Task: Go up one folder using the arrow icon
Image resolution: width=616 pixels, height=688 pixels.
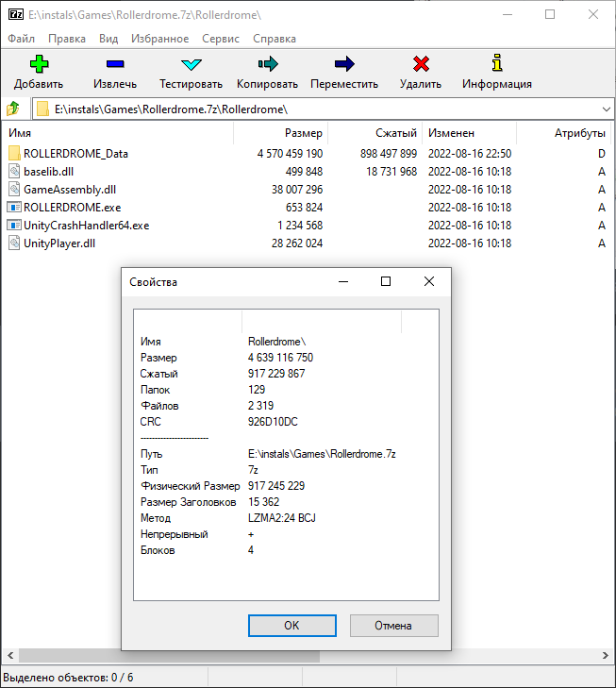Action: 14,109
